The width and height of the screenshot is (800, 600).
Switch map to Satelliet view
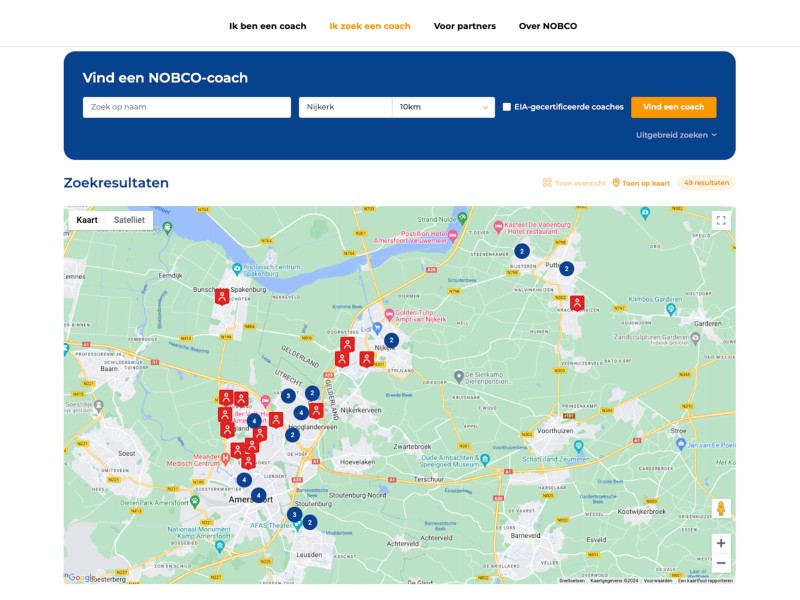(129, 220)
